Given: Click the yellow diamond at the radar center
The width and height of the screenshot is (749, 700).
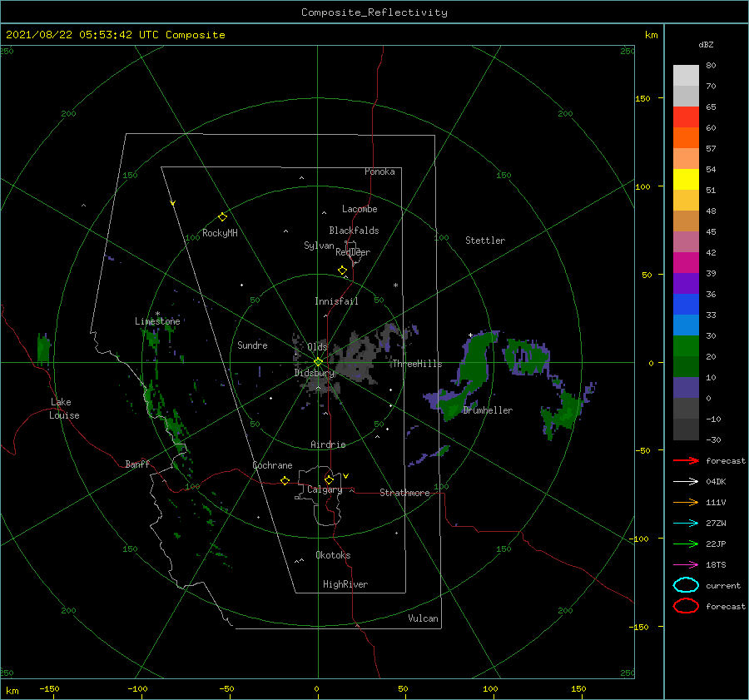Looking at the screenshot, I should 318,362.
